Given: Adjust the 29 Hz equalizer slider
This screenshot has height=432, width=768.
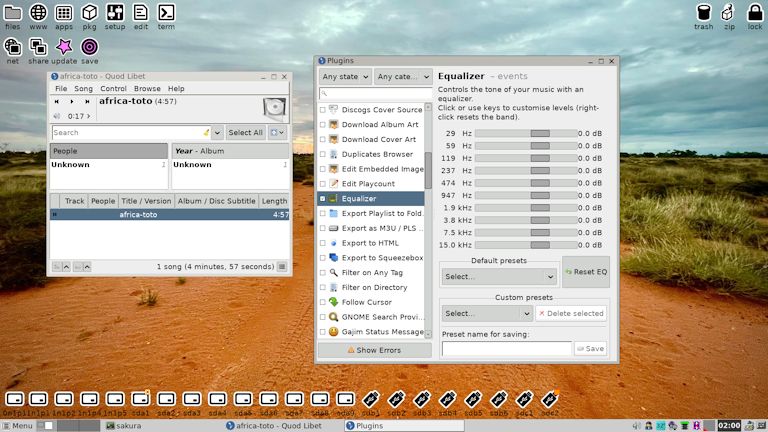Looking at the screenshot, I should 526,133.
